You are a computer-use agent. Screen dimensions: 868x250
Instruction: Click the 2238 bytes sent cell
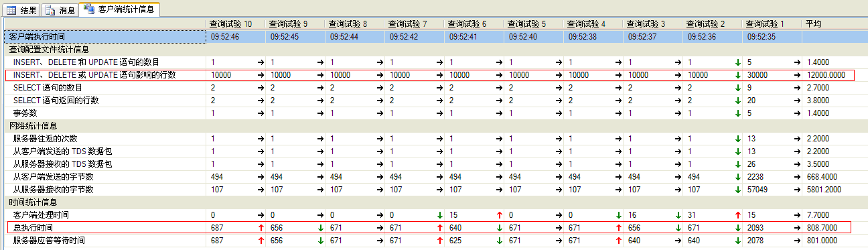772,177
